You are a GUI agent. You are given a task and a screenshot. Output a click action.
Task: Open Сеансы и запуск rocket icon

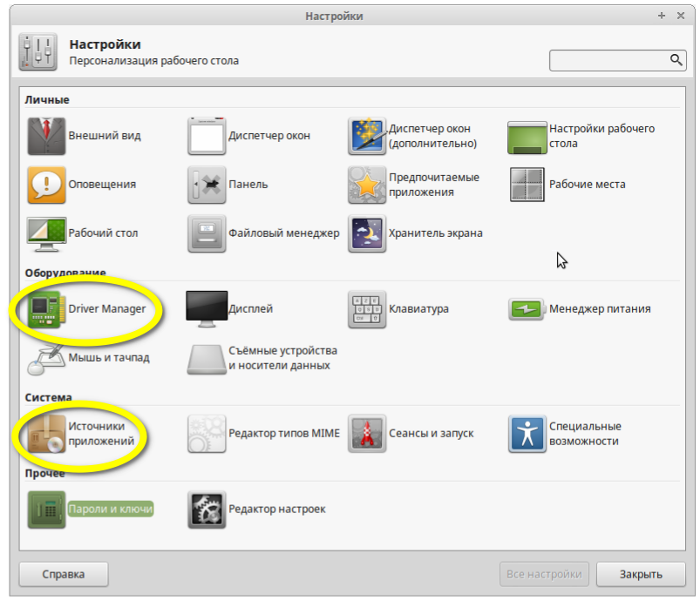tap(367, 434)
